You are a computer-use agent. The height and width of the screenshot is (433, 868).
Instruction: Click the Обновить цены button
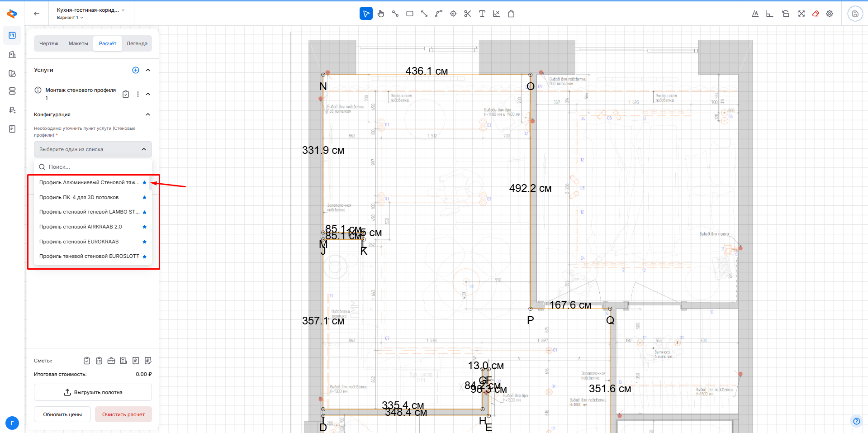[x=62, y=414]
